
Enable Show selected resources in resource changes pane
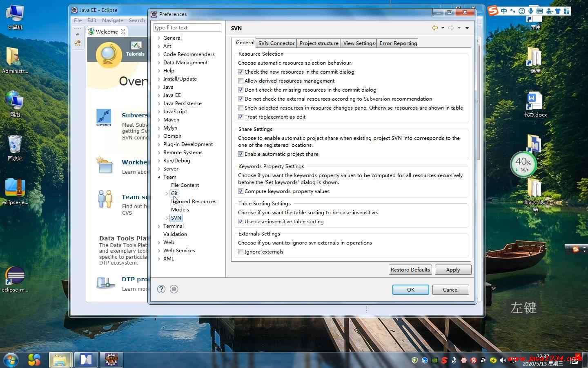(x=241, y=108)
